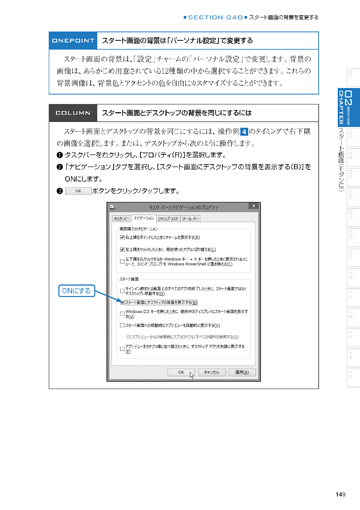Click the dialog's title bar system icon
The image size is (360, 510).
click(x=112, y=207)
